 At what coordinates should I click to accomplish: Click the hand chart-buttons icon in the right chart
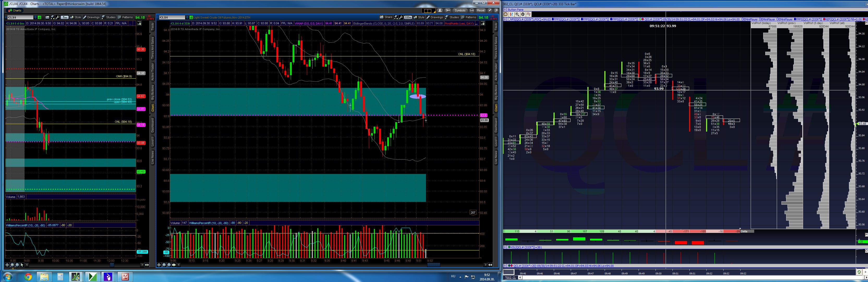click(x=483, y=23)
